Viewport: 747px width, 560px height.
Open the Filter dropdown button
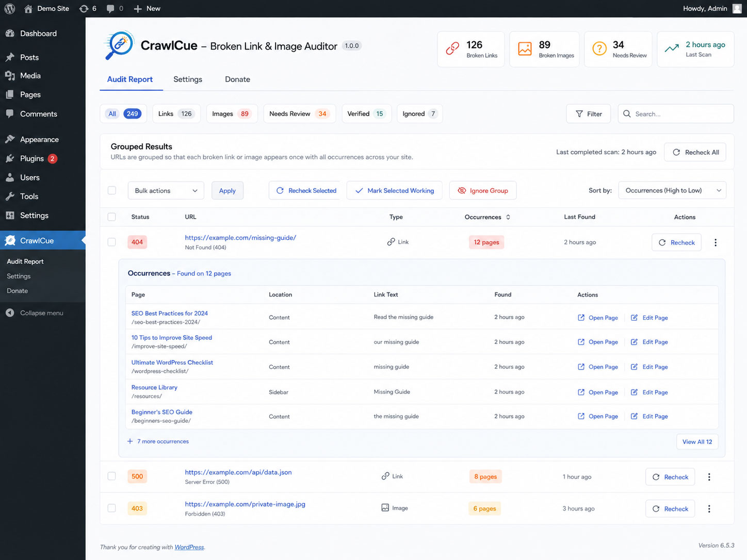(x=589, y=114)
